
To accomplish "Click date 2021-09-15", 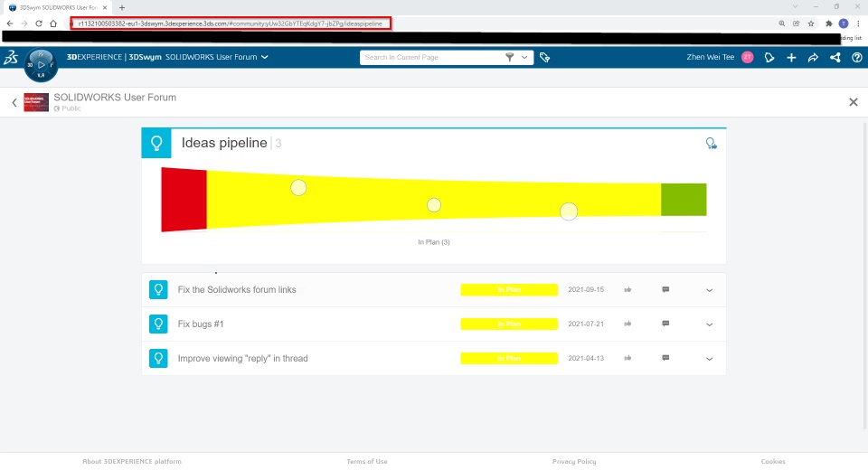I will coord(586,289).
